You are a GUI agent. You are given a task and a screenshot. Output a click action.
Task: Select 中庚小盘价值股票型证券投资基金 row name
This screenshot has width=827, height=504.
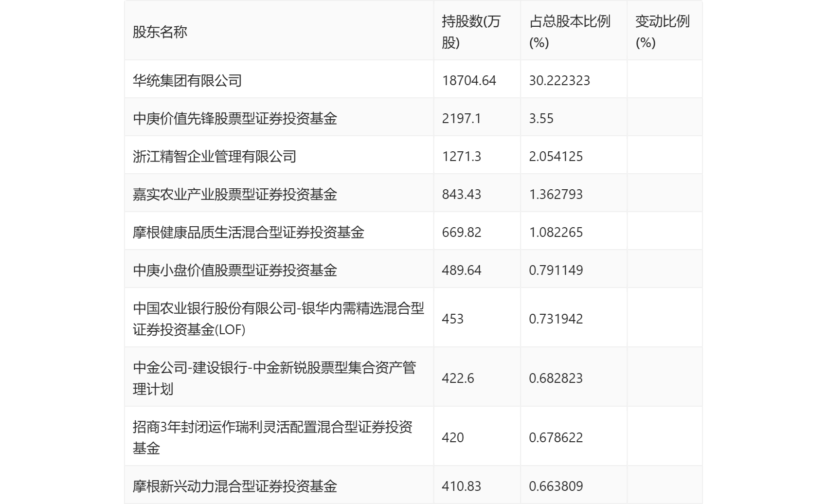click(235, 270)
